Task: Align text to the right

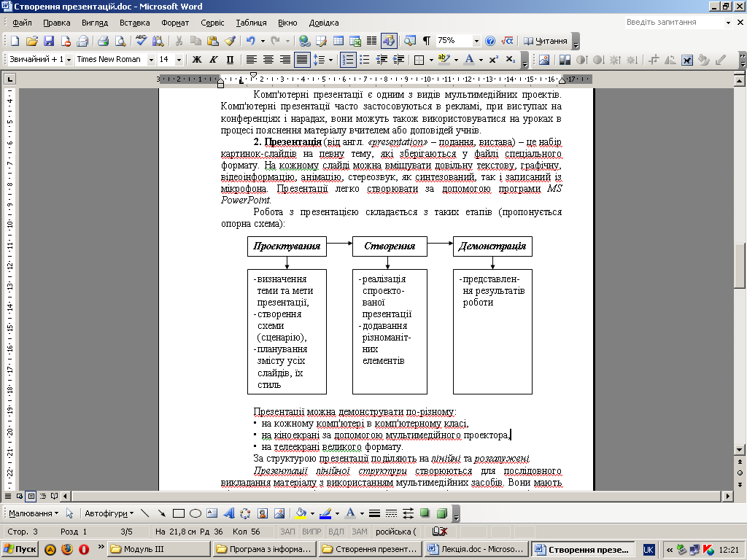Action: point(285,60)
